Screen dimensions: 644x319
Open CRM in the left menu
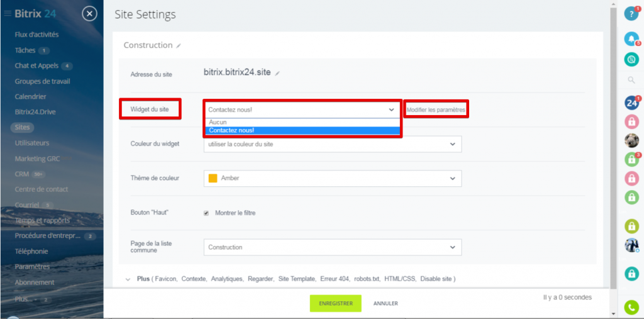point(22,174)
